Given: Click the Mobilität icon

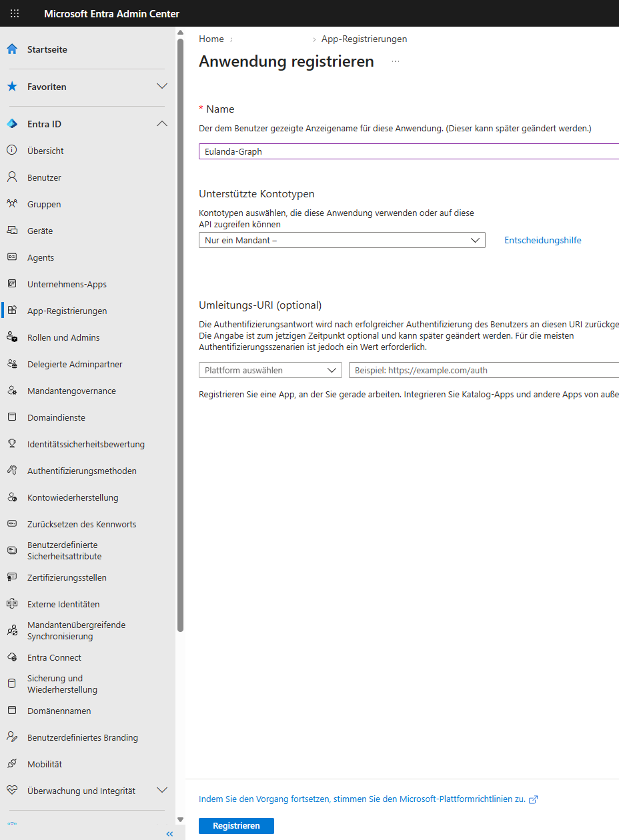Looking at the screenshot, I should coord(12,764).
